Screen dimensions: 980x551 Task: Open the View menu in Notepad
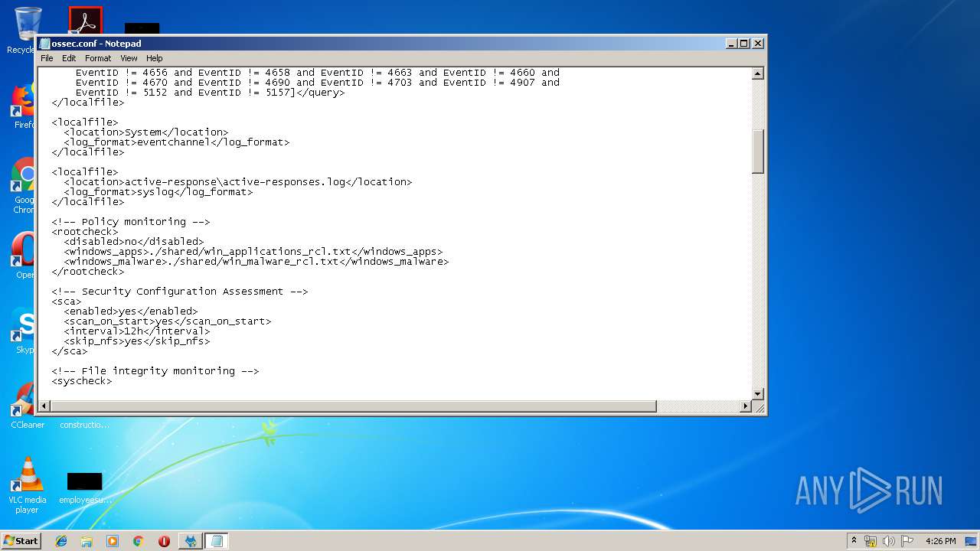coord(129,58)
